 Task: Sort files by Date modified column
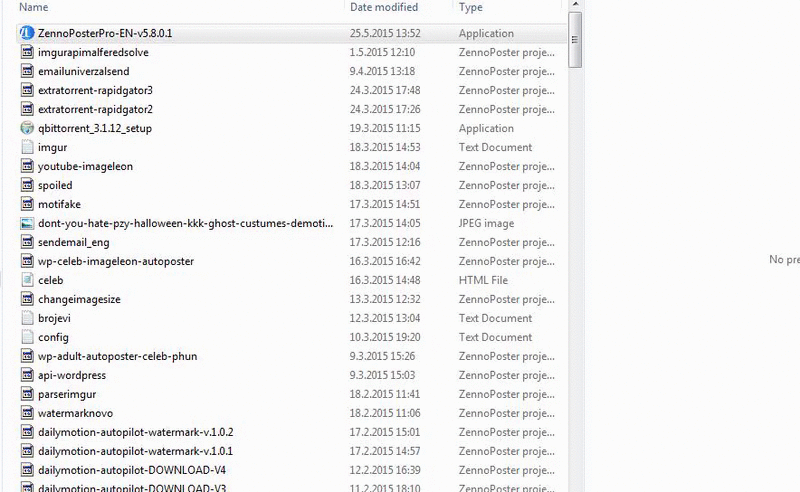coord(384,7)
